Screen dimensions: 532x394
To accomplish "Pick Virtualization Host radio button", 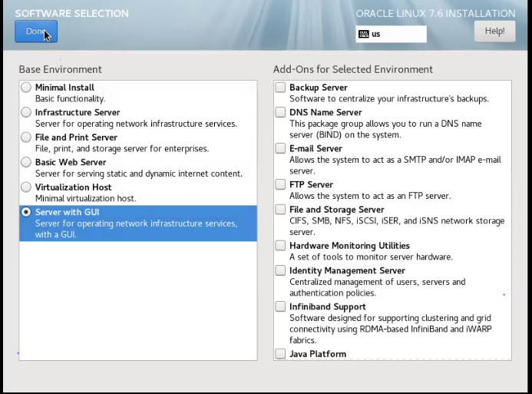I will (26, 187).
